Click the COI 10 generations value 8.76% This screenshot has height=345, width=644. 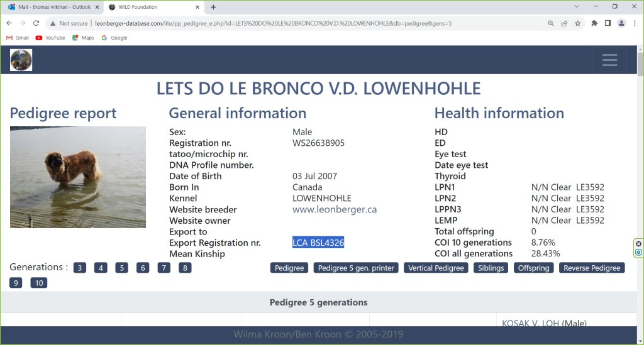(x=543, y=243)
